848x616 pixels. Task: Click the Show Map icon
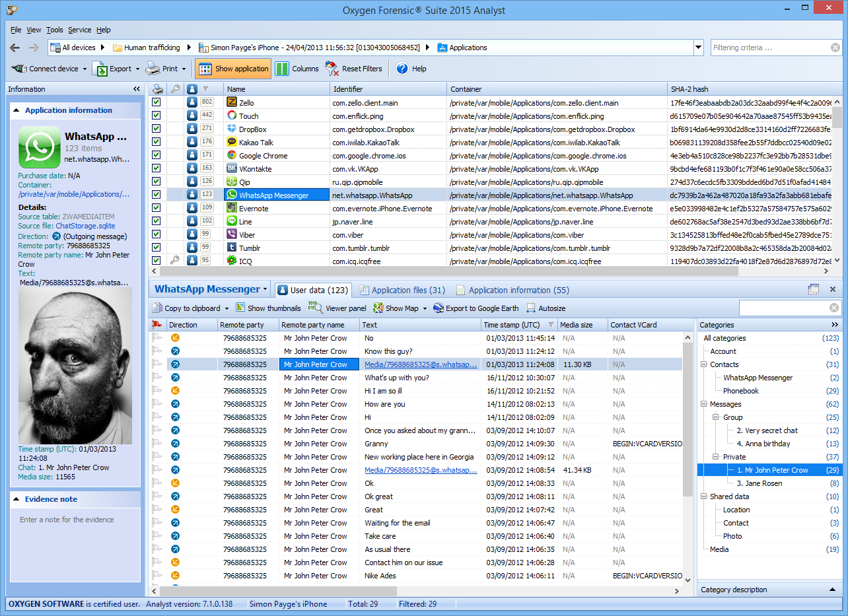pos(378,308)
